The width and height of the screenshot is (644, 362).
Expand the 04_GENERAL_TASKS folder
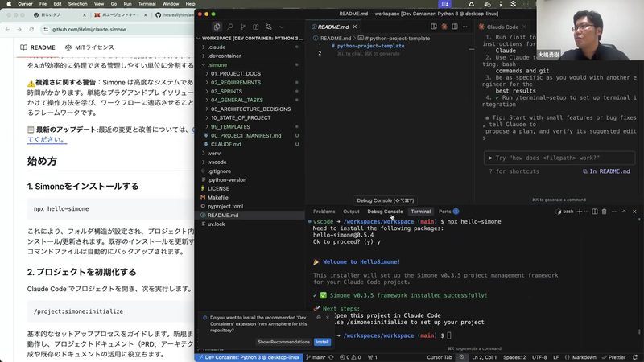point(250,100)
